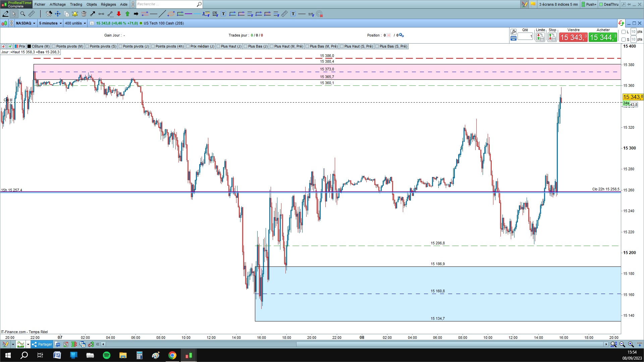The height and width of the screenshot is (362, 644).
Task: Open the Affichage menu
Action: click(57, 4)
